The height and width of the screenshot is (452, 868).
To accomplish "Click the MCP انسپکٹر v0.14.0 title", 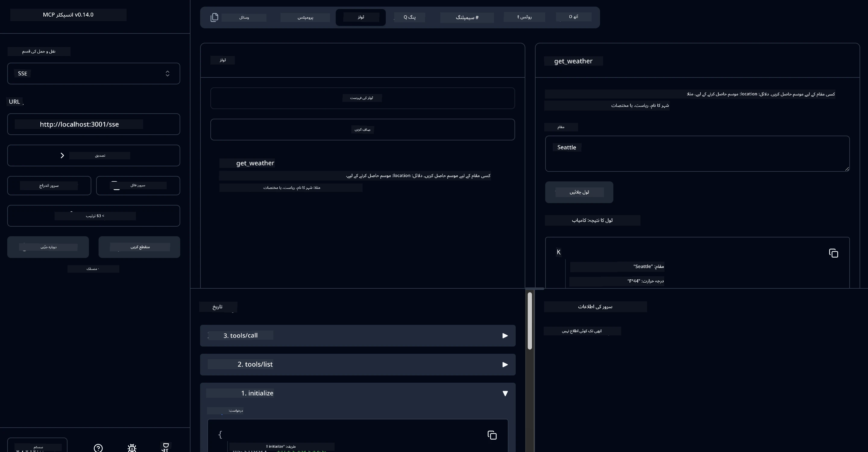I will click(x=68, y=15).
